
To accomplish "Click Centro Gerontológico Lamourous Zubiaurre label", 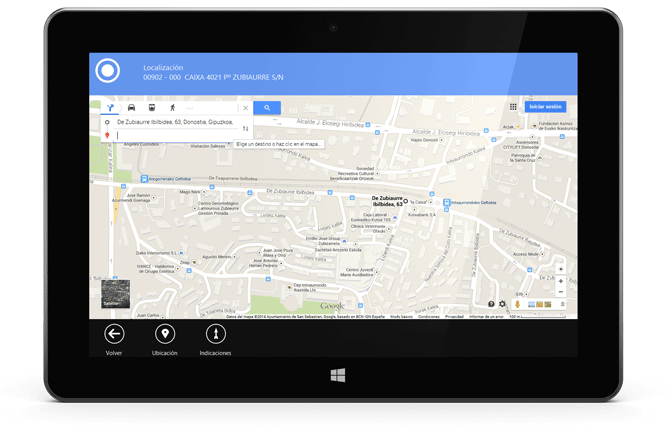I will point(218,208).
